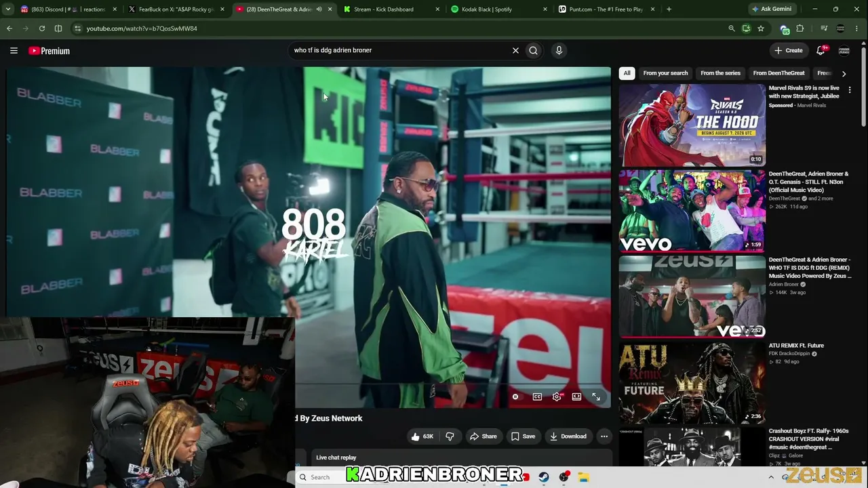The height and width of the screenshot is (488, 868).
Task: Mute the DeenTheGreat tab audio icon
Action: tap(319, 9)
